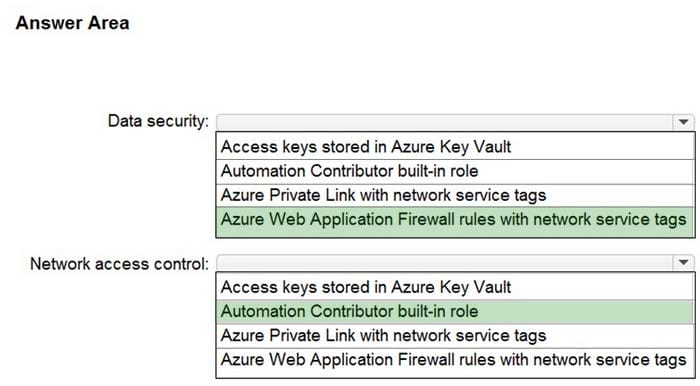Select the third option in the Network access list
Image resolution: width=700 pixels, height=386 pixels.
455,336
